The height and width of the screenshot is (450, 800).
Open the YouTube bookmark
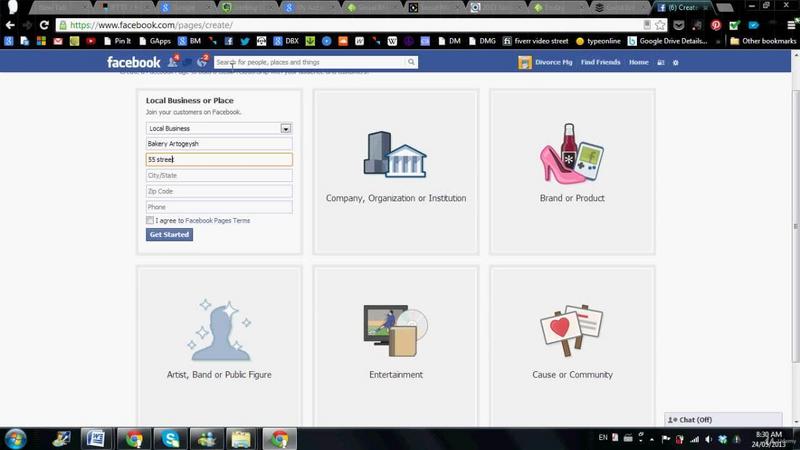point(91,41)
